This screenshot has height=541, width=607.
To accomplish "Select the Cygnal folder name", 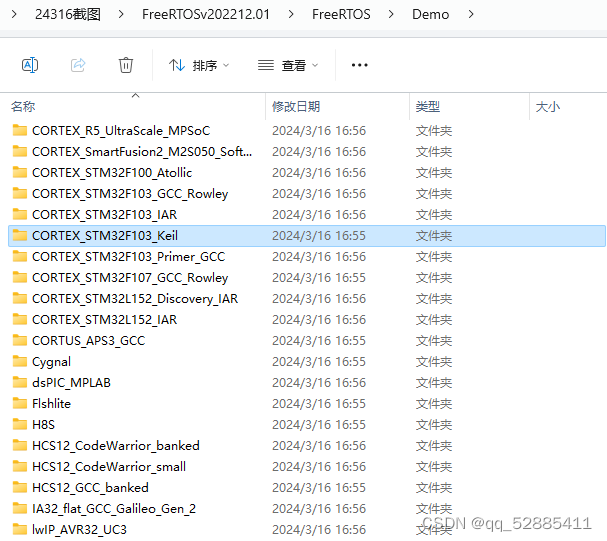I will 51,361.
